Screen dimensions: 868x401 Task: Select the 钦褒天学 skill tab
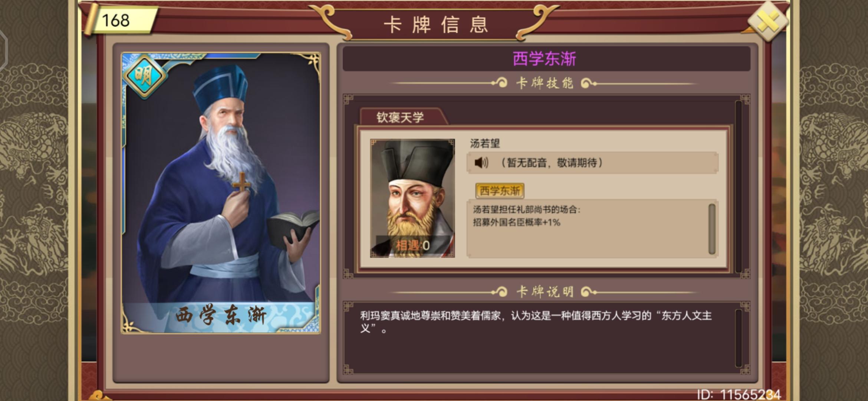401,117
